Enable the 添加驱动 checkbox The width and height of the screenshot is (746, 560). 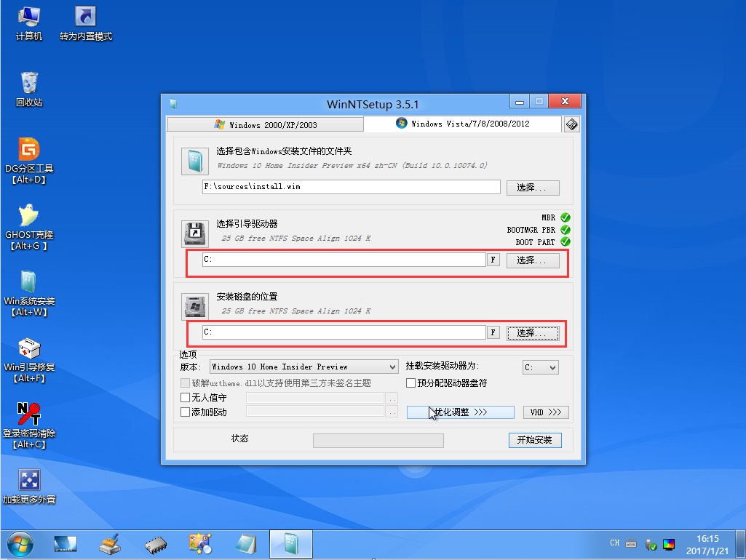(186, 412)
